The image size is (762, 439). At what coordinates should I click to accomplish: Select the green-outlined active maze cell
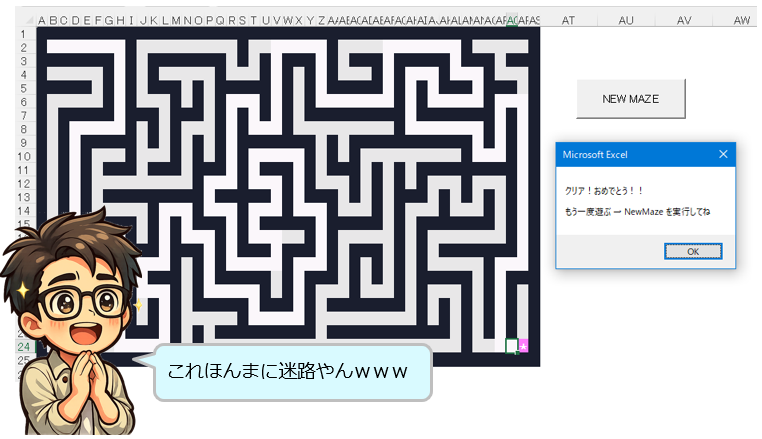tap(511, 346)
